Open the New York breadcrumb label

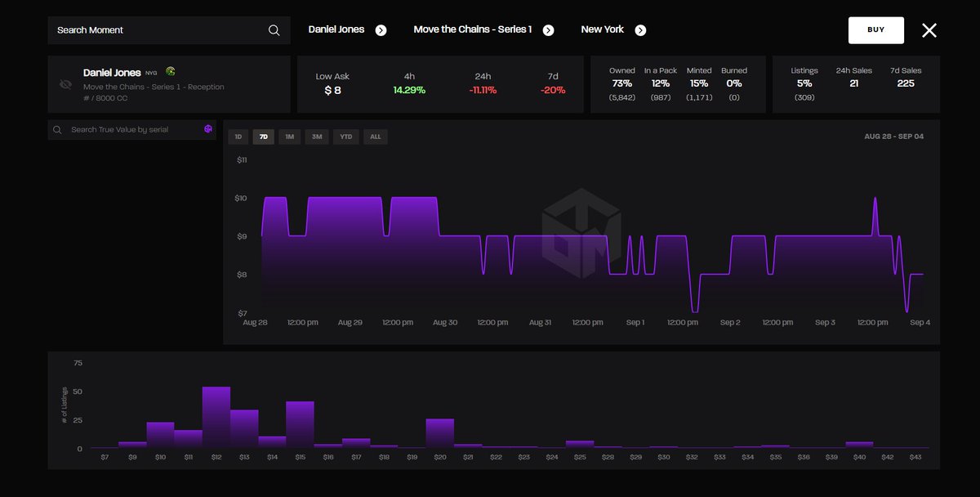[603, 29]
